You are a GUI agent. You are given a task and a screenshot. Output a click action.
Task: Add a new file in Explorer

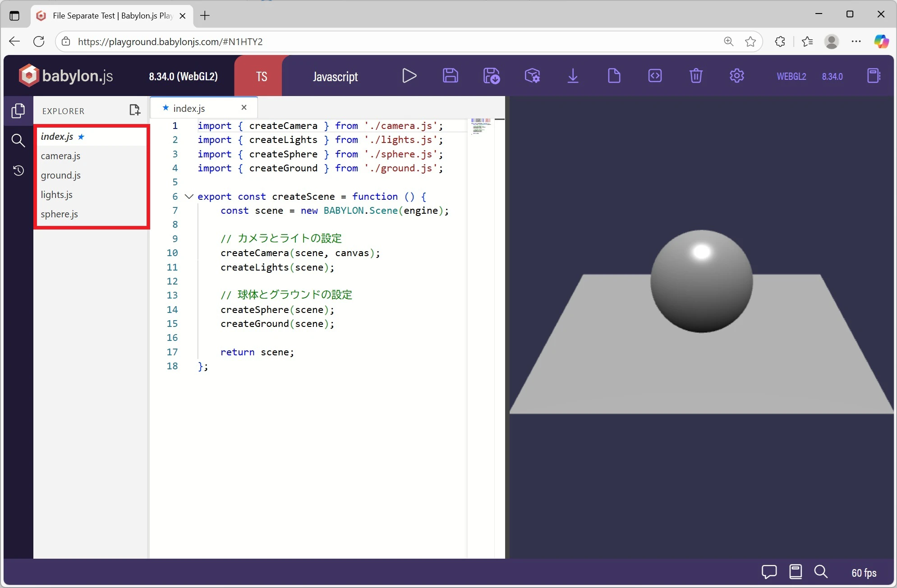(x=134, y=110)
